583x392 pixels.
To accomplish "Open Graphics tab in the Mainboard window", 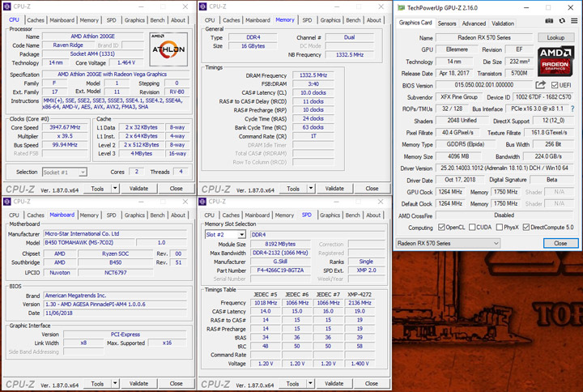I will tap(134, 215).
